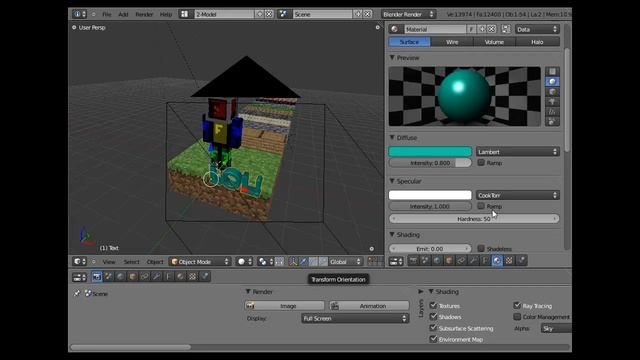640x360 pixels.
Task: Select monkey preview type
Action: click(x=552, y=102)
